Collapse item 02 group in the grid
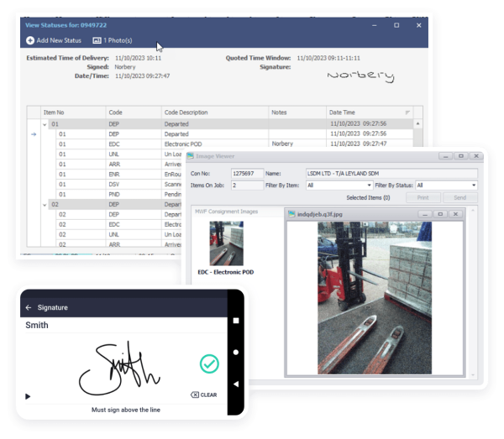The height and width of the screenshot is (439, 504). pyautogui.click(x=44, y=204)
